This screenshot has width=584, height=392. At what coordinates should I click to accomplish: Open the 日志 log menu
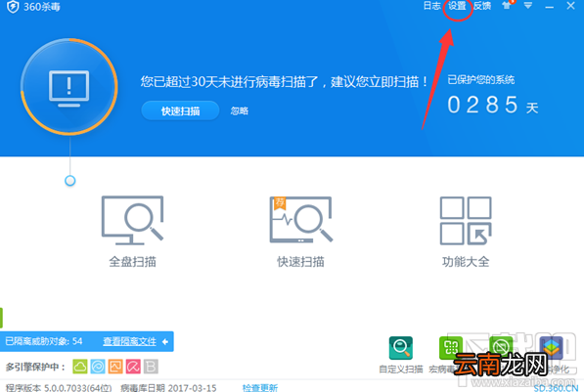(x=432, y=6)
